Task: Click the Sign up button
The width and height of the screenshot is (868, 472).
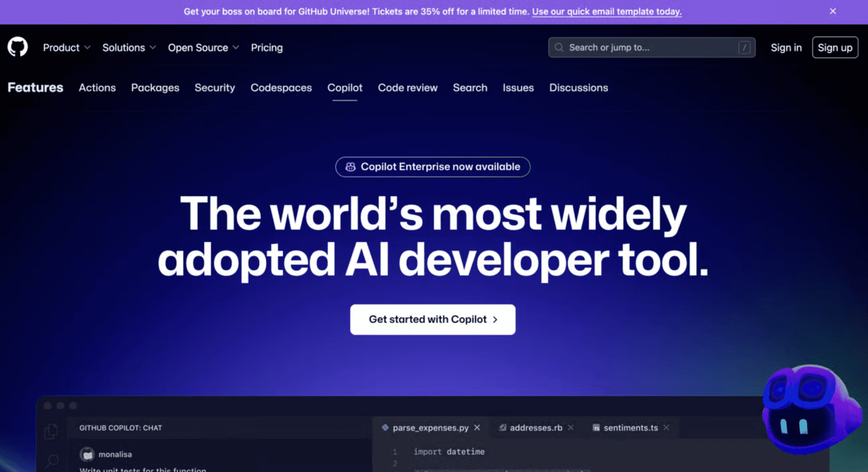Action: [835, 47]
